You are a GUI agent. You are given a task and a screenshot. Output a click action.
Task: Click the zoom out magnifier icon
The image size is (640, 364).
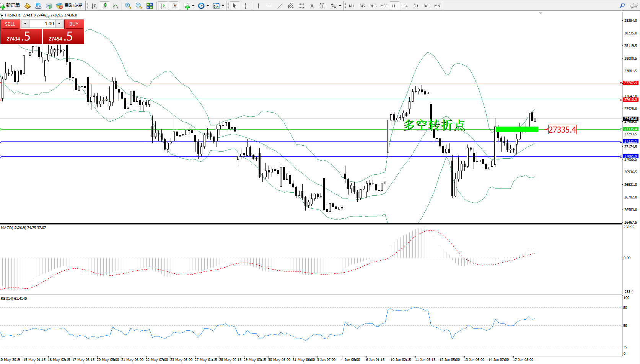point(139,6)
